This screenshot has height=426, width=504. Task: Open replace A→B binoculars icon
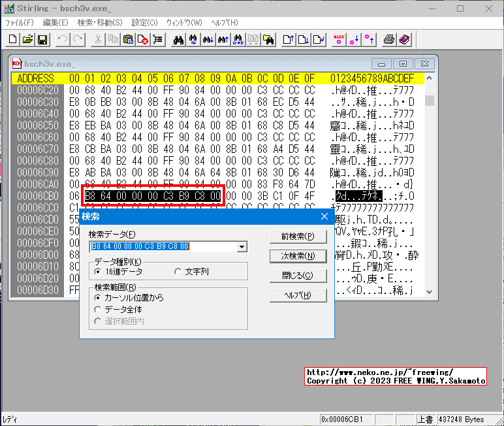pos(238,40)
